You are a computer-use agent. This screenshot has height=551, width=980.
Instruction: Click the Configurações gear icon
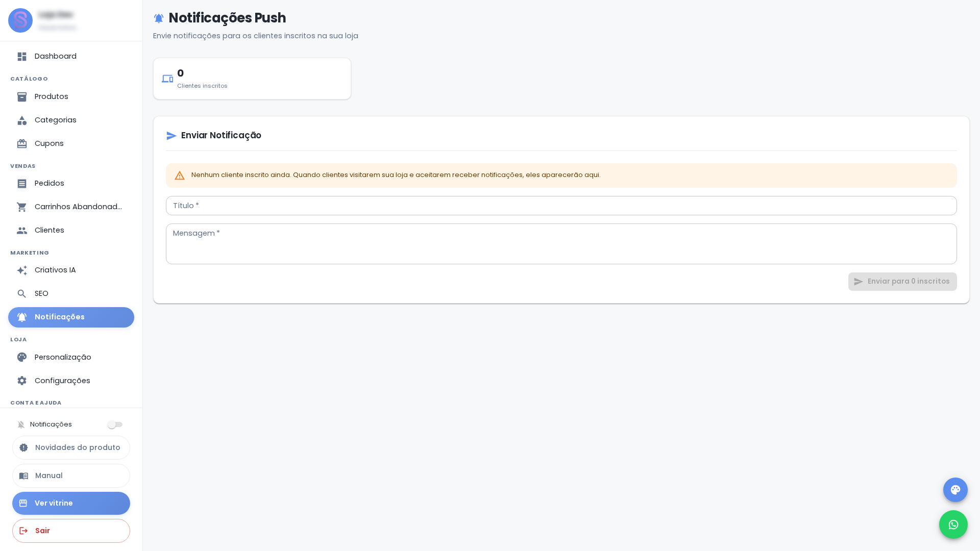(x=22, y=381)
